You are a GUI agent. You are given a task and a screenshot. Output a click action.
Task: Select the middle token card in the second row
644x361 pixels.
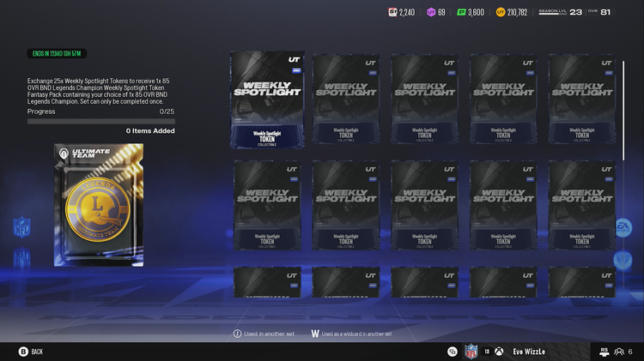click(x=425, y=205)
